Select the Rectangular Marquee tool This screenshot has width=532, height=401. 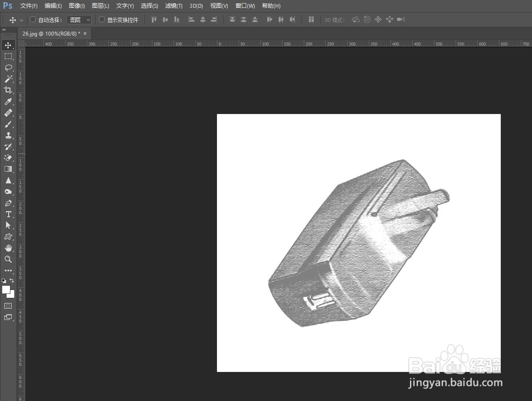point(8,56)
